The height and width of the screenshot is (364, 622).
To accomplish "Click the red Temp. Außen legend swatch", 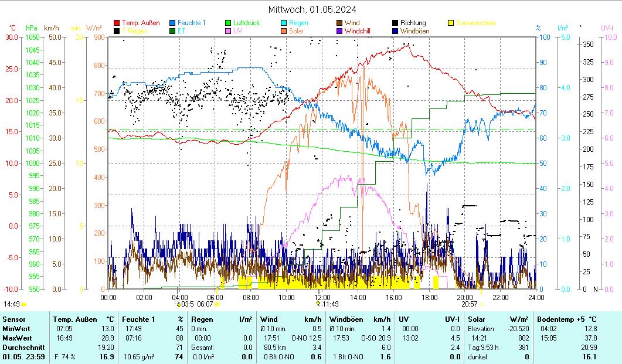I will pos(117,23).
